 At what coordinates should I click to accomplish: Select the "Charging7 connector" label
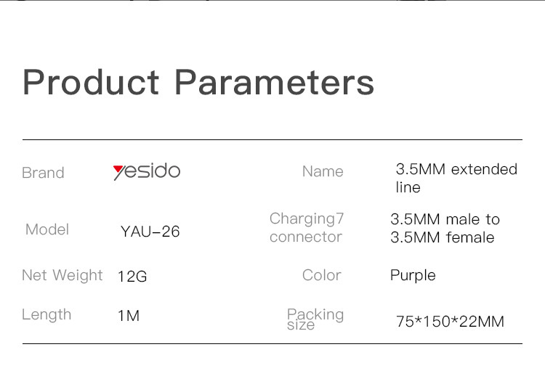[306, 228]
